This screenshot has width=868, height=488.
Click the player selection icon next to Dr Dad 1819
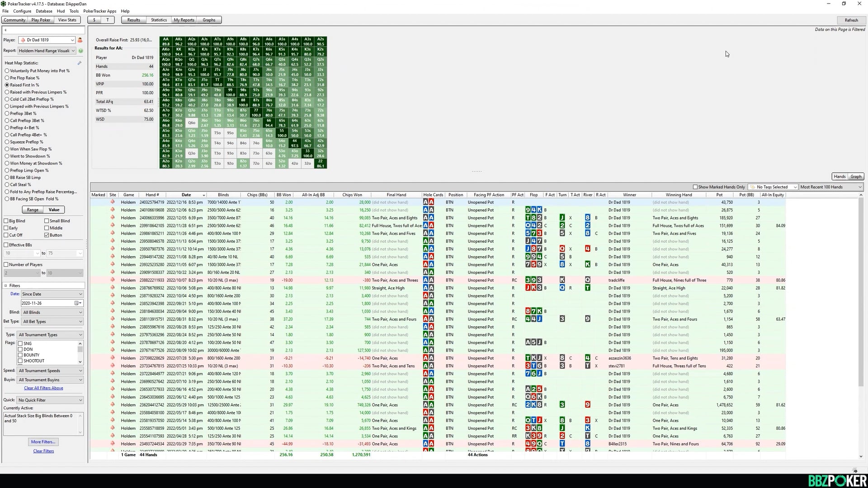coord(80,40)
